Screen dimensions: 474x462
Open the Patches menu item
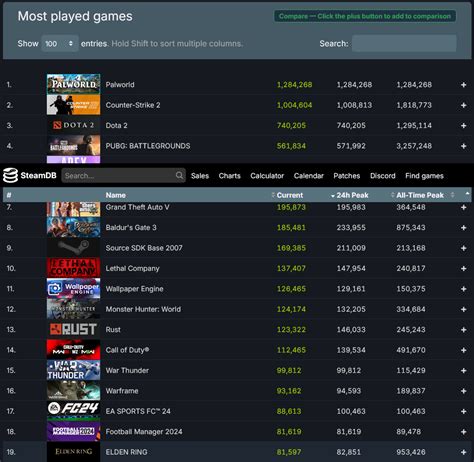pyautogui.click(x=347, y=176)
